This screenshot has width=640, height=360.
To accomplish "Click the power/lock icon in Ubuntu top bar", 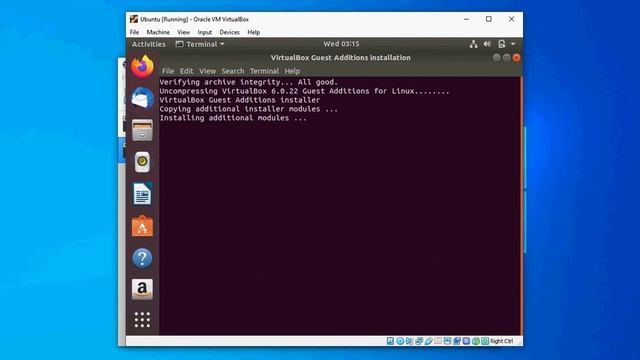I will [502, 44].
